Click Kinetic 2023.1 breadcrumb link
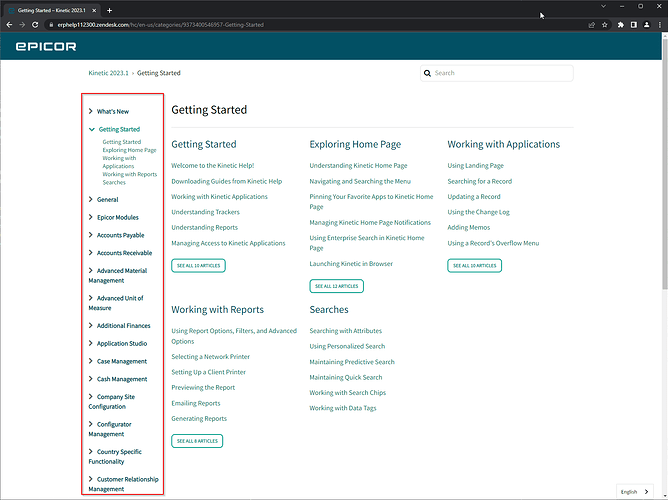 coord(108,73)
